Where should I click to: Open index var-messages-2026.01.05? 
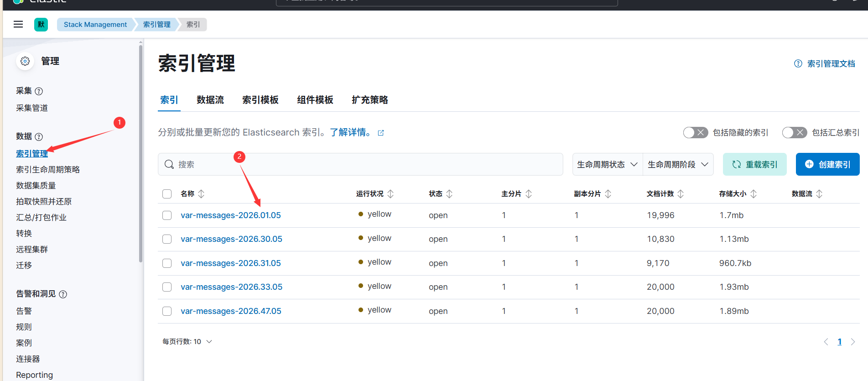[x=231, y=215]
